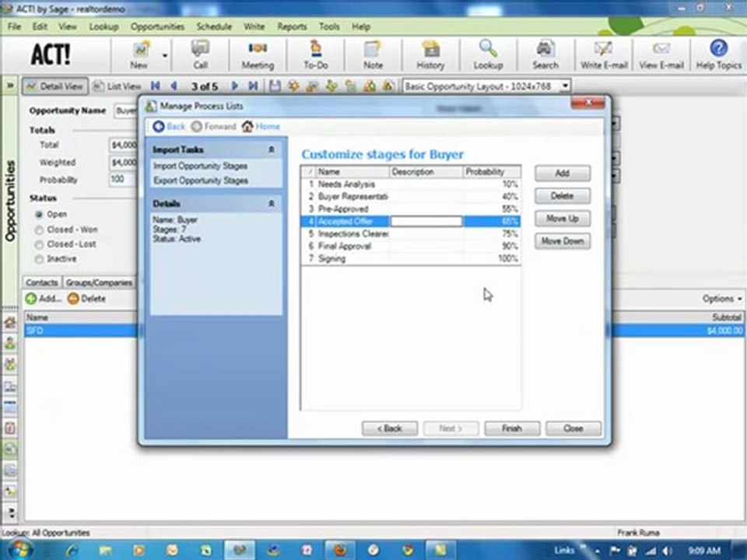The width and height of the screenshot is (747, 560).
Task: Collapse the Details section
Action: 271,204
